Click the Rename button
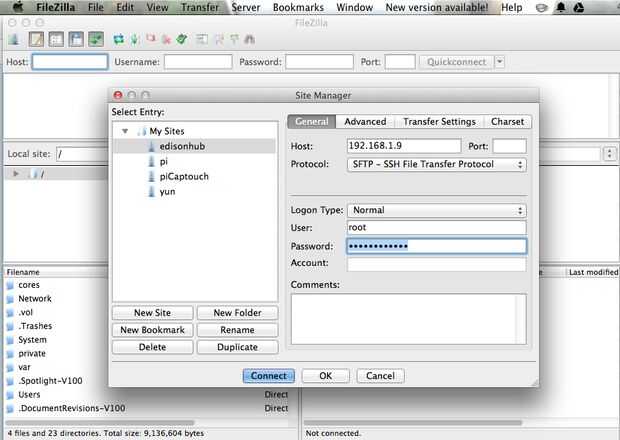The width and height of the screenshot is (620, 440). pos(237,330)
